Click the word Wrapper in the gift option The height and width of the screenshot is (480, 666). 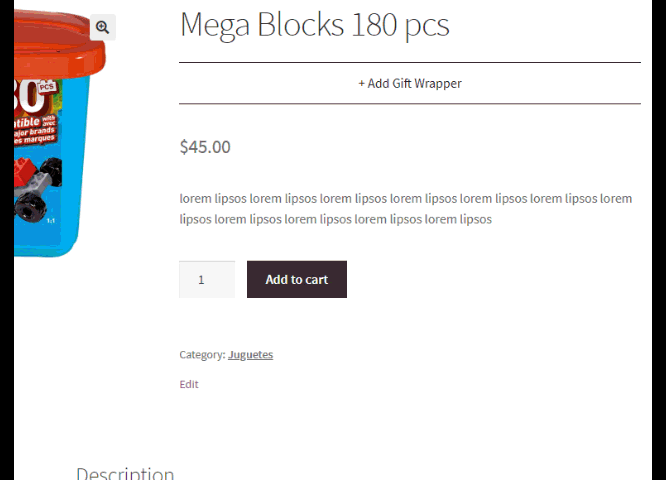[x=438, y=84]
